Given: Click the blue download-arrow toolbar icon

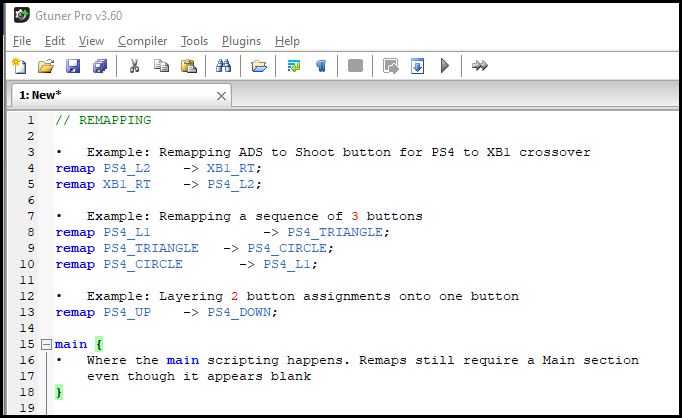Looking at the screenshot, I should [418, 66].
